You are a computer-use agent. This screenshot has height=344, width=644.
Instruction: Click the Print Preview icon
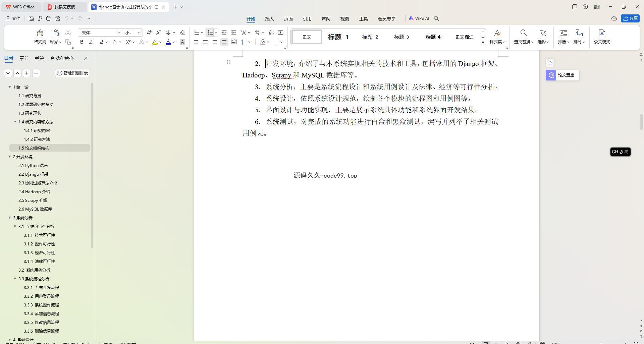click(x=57, y=18)
